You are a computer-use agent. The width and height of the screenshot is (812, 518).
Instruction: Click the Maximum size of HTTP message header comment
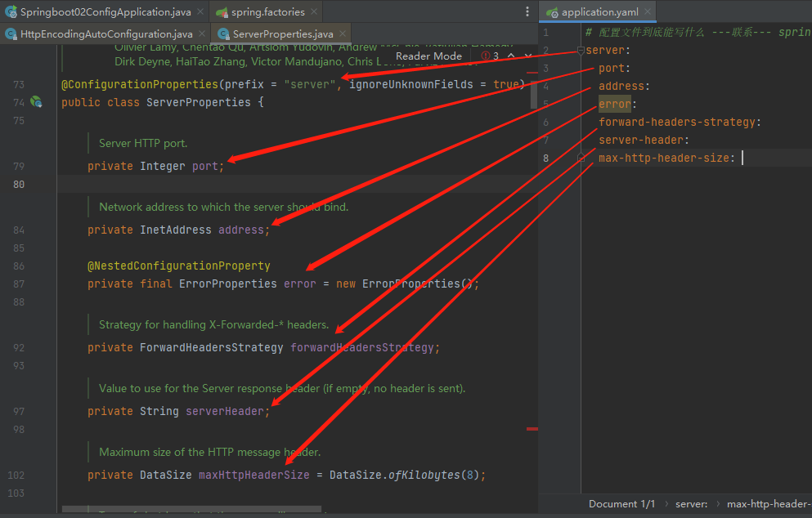[209, 453]
